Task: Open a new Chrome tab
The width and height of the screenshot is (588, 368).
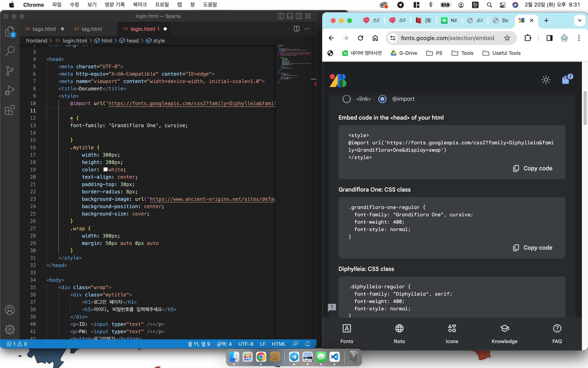Action: point(546,20)
